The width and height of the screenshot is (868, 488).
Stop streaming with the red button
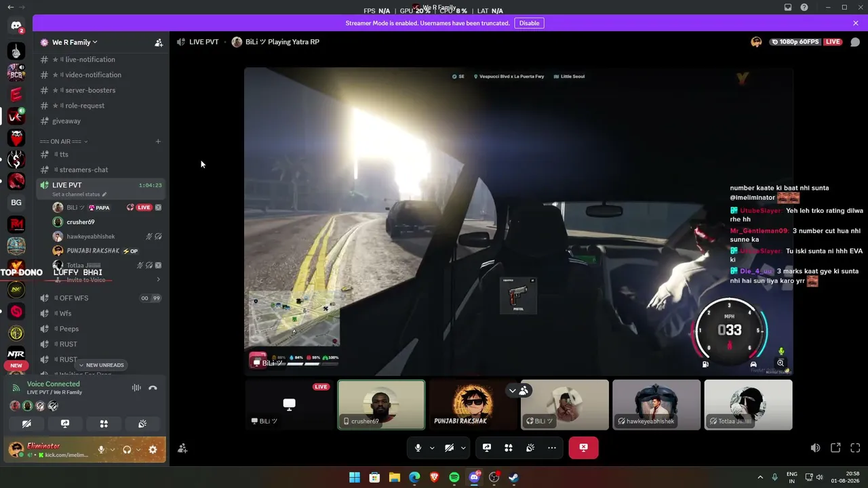click(x=583, y=447)
